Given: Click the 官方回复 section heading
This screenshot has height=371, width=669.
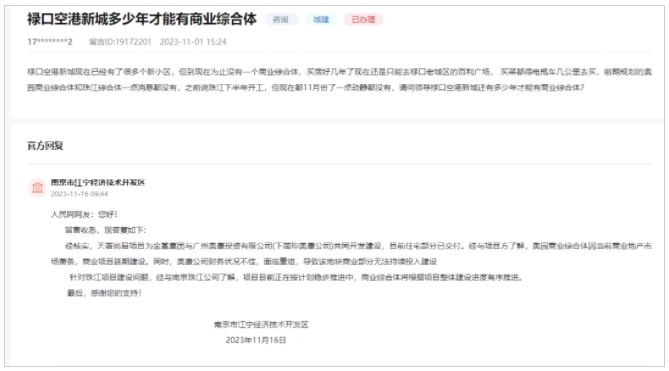Looking at the screenshot, I should tap(45, 146).
